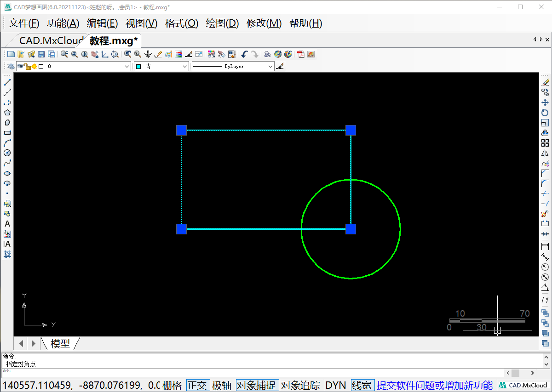
Task: Open the 文件(F) menu
Action: tap(24, 23)
